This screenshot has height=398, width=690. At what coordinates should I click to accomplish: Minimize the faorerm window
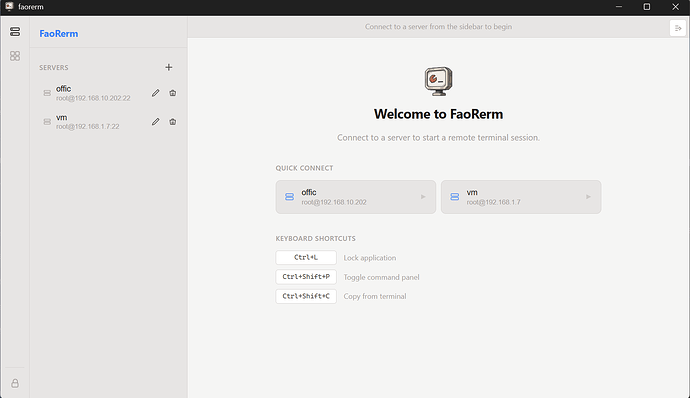pos(619,7)
